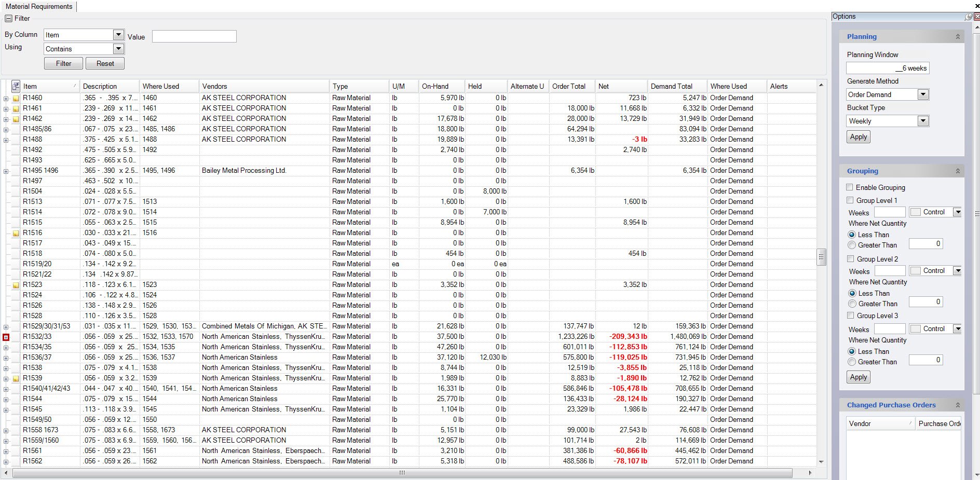Select Greater Than under Group Level 2
Screen dimensions: 980x480
(852, 304)
